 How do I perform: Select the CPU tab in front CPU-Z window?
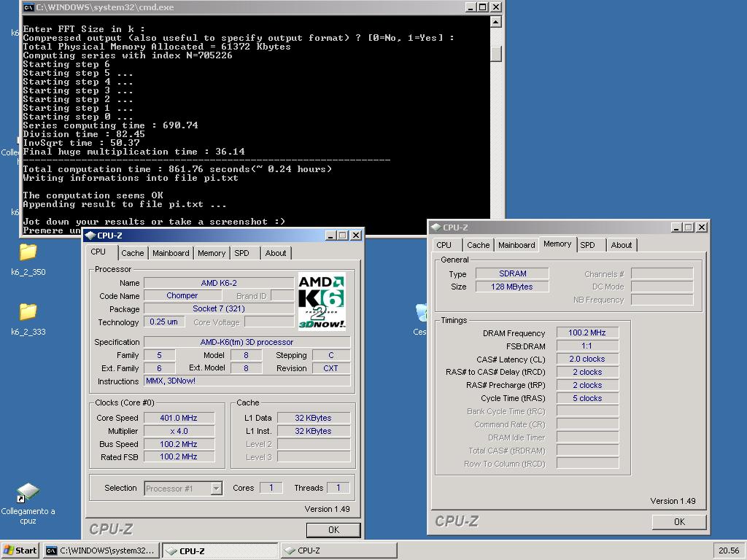pyautogui.click(x=98, y=252)
